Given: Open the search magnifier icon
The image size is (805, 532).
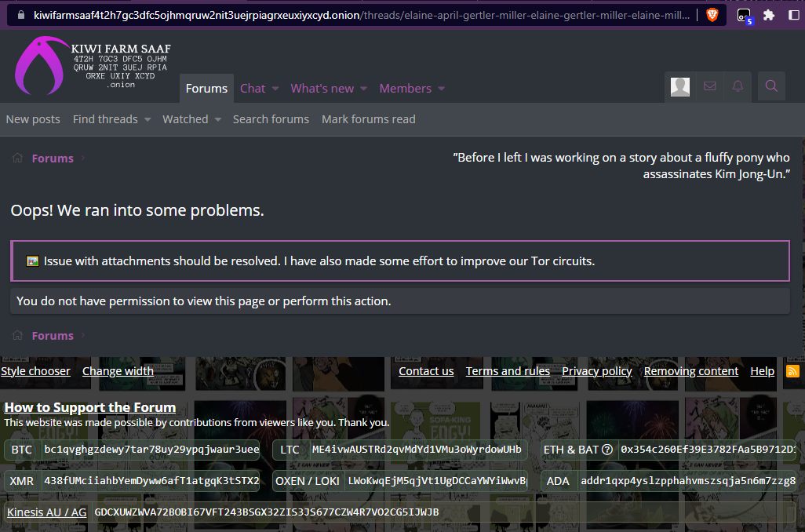Looking at the screenshot, I should (x=771, y=86).
